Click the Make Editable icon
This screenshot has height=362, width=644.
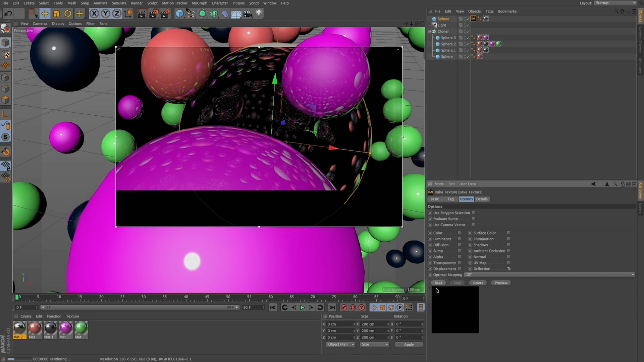pos(5,29)
